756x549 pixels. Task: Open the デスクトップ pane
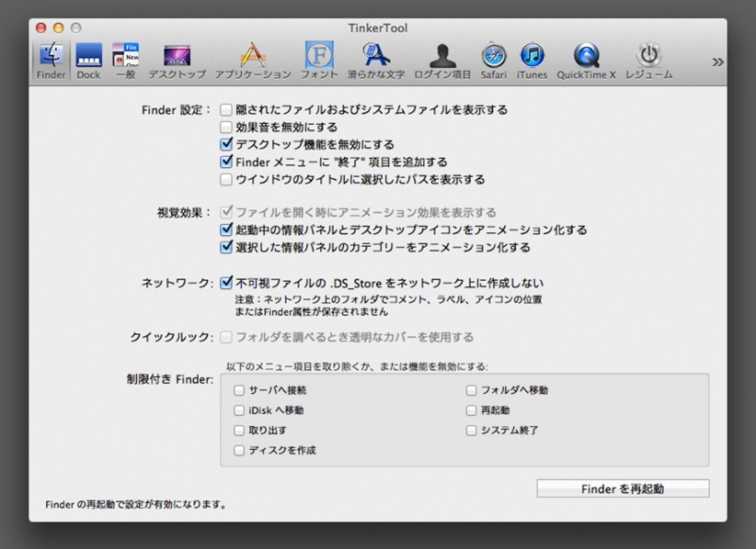[177, 61]
